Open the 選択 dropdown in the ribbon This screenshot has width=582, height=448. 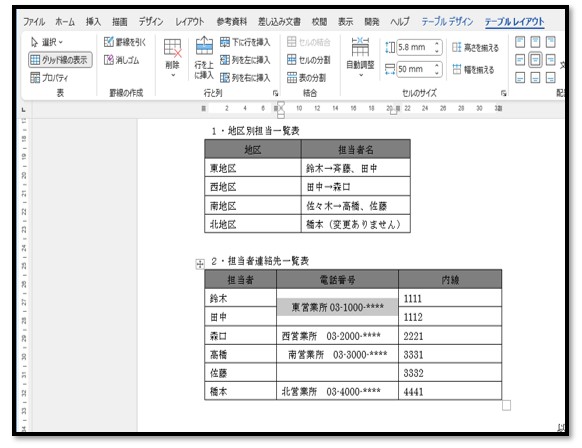(x=47, y=42)
